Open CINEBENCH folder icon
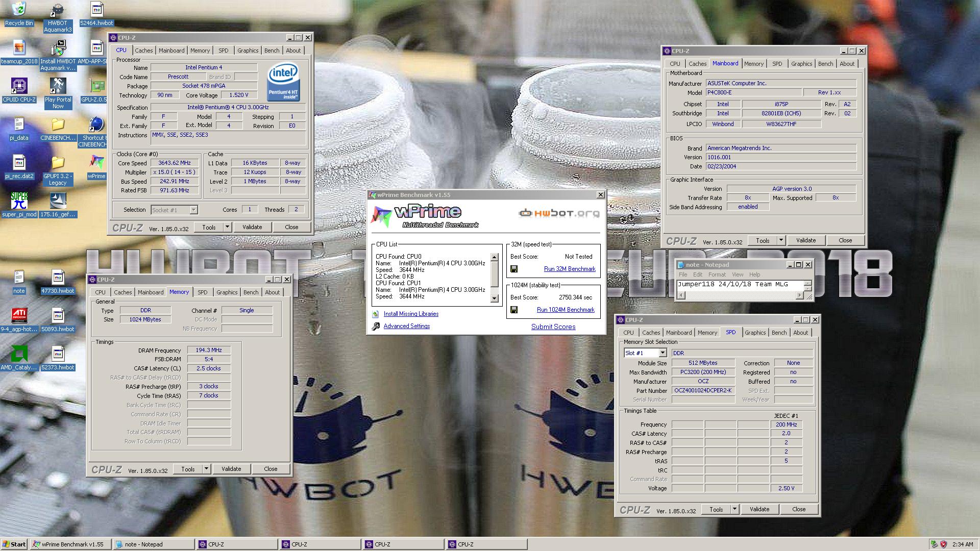The width and height of the screenshot is (980, 551). [58, 129]
